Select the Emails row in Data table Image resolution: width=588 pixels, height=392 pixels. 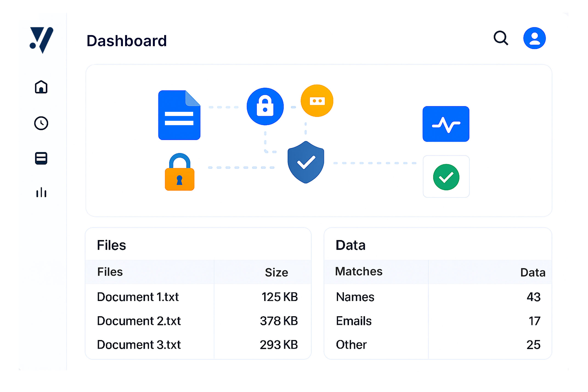(354, 321)
